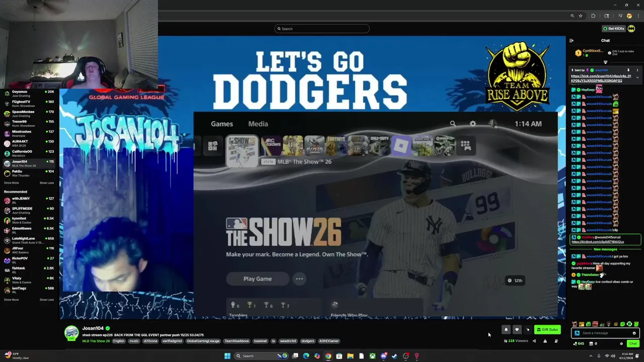This screenshot has width=644, height=362.
Task: Click the user icon next to report
Action: pyautogui.click(x=556, y=341)
